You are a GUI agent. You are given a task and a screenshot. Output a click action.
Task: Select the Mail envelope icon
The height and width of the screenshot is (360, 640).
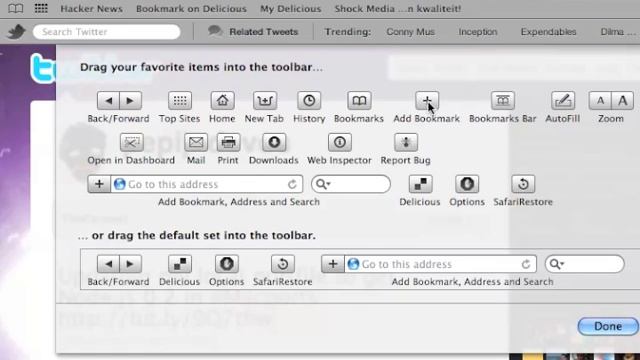point(196,142)
